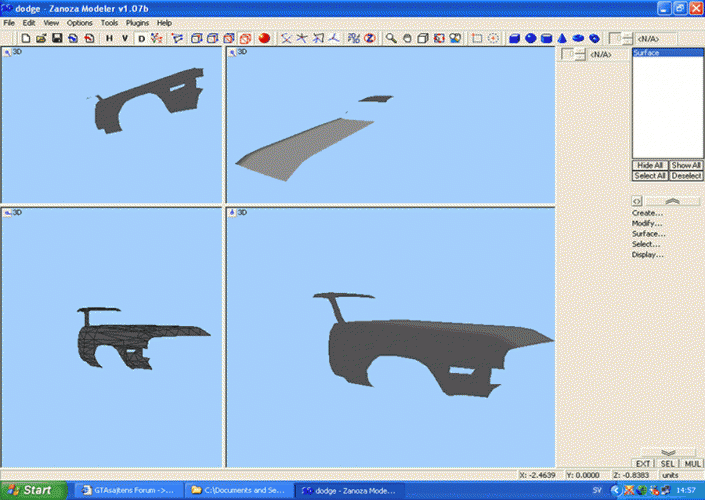
Task: Create a cone primitive
Action: click(x=563, y=38)
